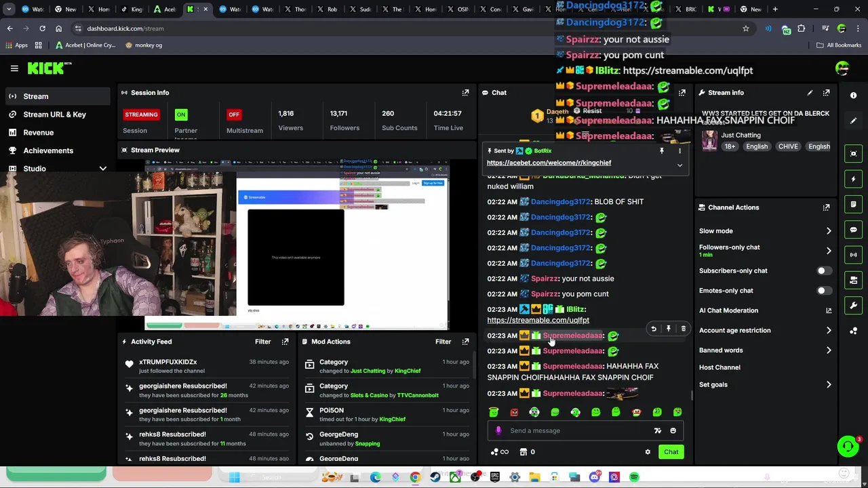This screenshot has height=488, width=868.
Task: Collapse the pinned message chevron
Action: tap(679, 165)
